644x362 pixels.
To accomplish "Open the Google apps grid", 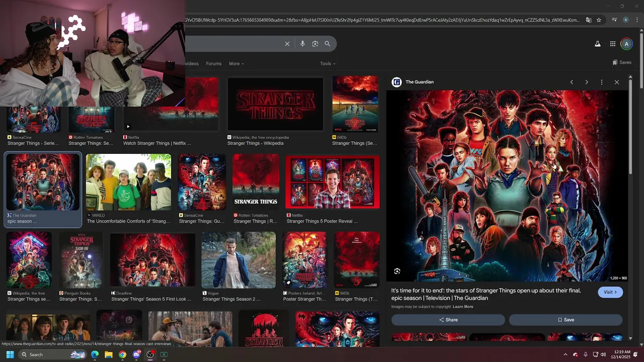I will click(613, 44).
